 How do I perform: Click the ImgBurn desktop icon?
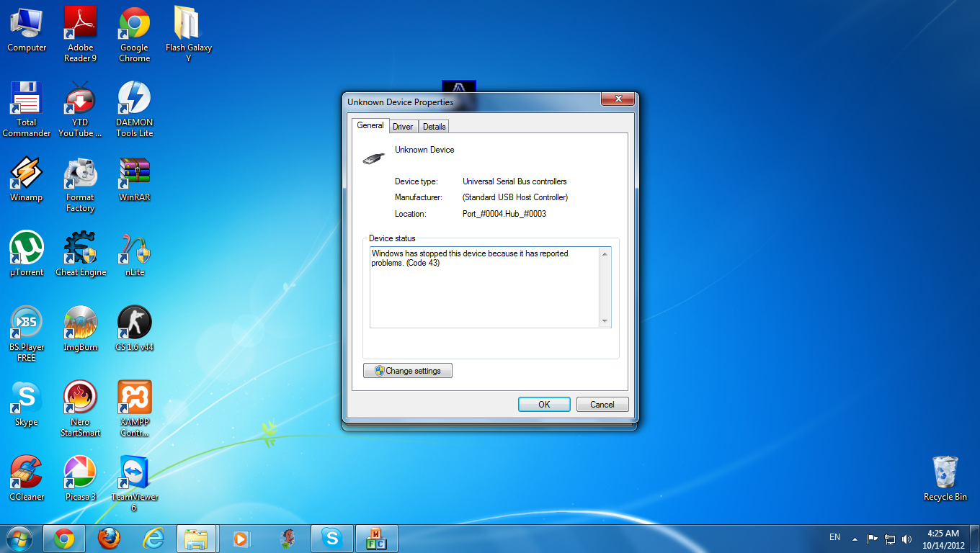tap(81, 329)
